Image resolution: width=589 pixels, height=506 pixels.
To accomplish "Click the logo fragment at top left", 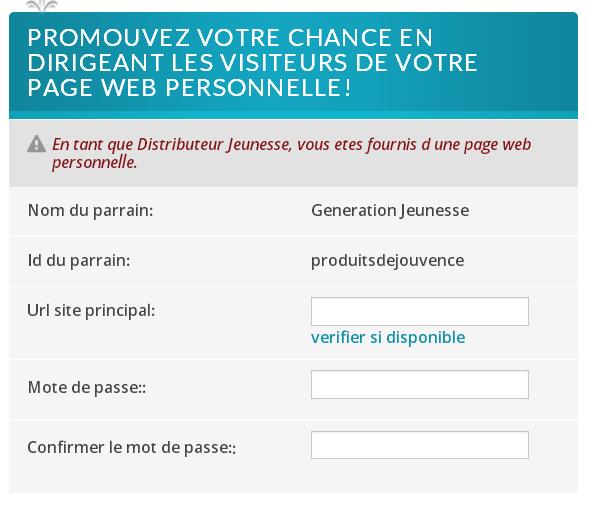I will 42,5.
